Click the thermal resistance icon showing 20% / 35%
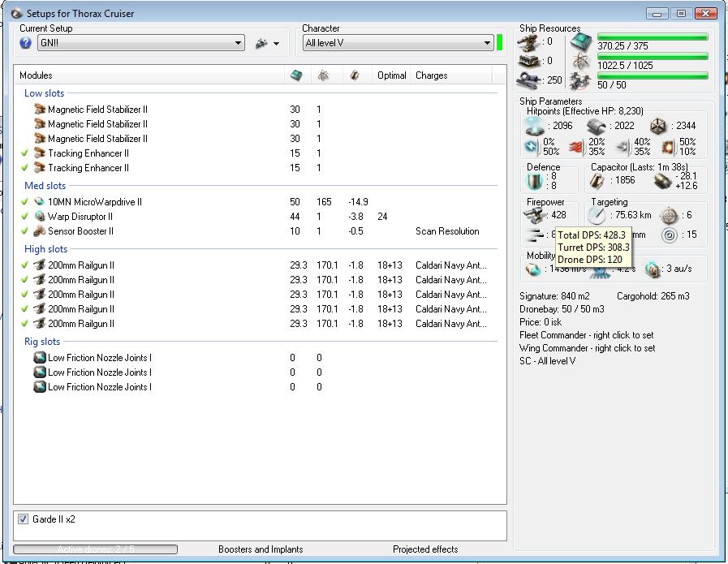The height and width of the screenshot is (564, 728). pos(576,147)
